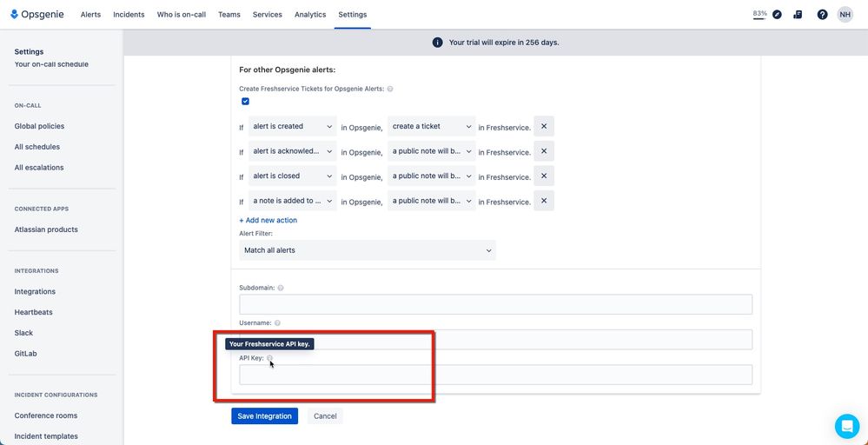868x445 pixels.
Task: Click the Cancel button
Action: click(x=326, y=416)
